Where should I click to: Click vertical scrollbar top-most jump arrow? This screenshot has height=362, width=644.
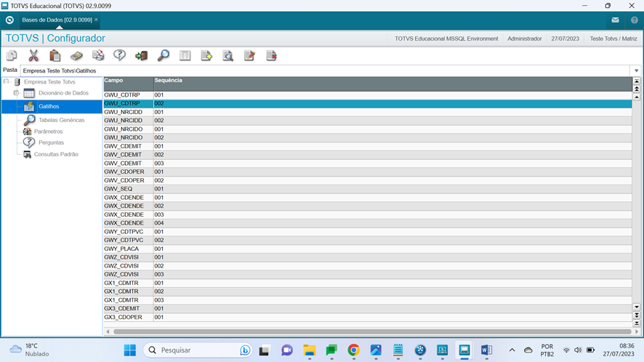pos(637,81)
